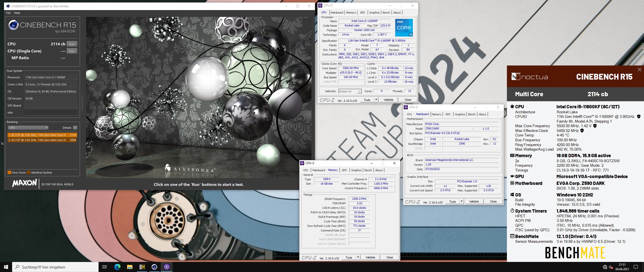Select ranking entry with score 2098
This screenshot has width=644, height=272.
(42, 140)
